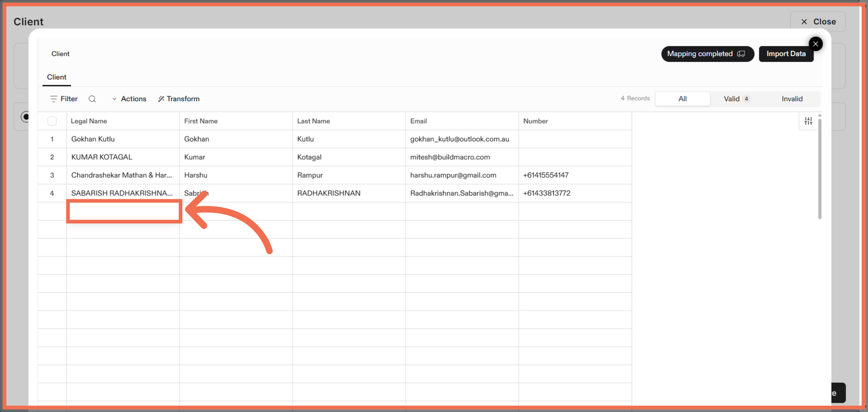
Task: Close the Client screen
Action: tap(818, 21)
